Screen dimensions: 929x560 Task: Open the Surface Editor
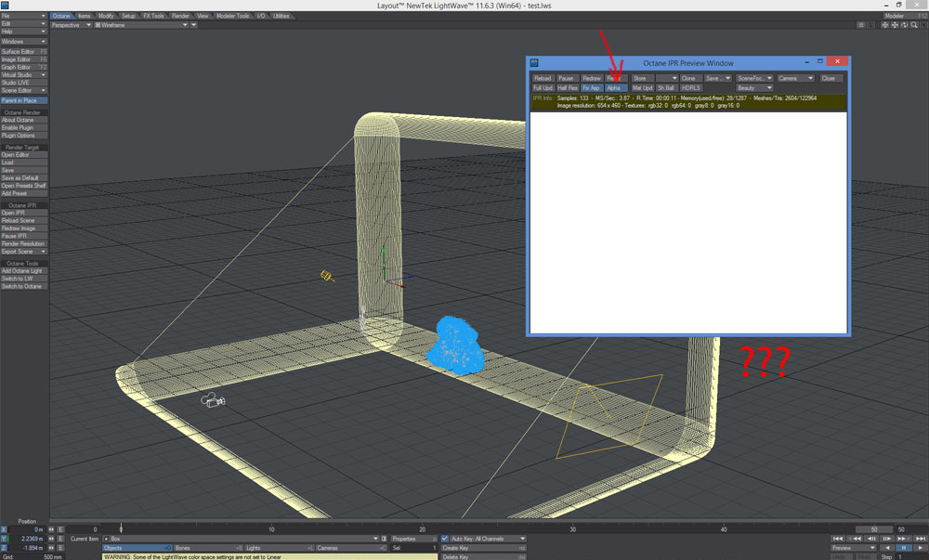tap(24, 51)
